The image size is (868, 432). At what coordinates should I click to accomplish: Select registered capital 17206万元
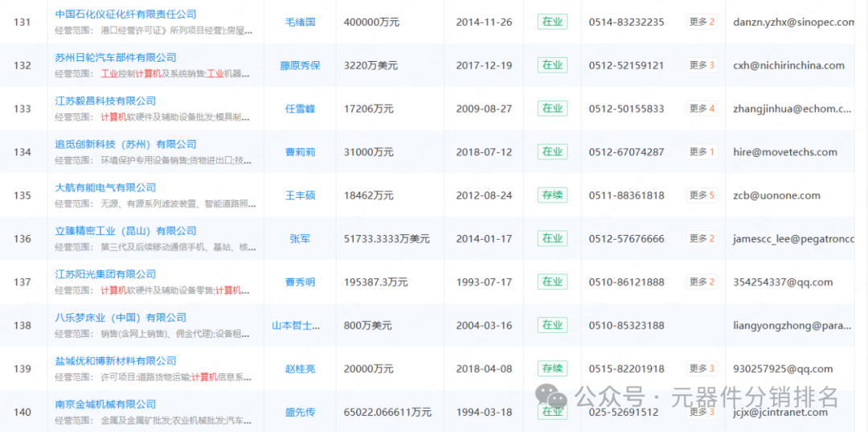click(x=369, y=109)
